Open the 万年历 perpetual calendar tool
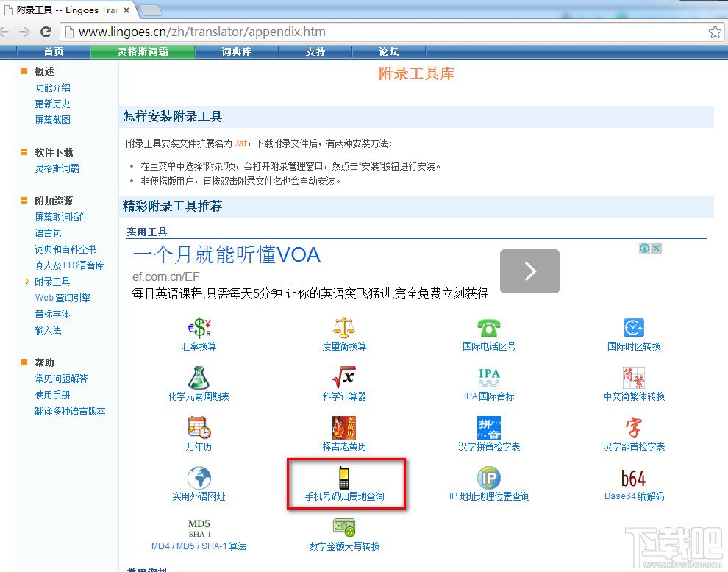Viewport: 728px width, 572px height. coord(199,434)
